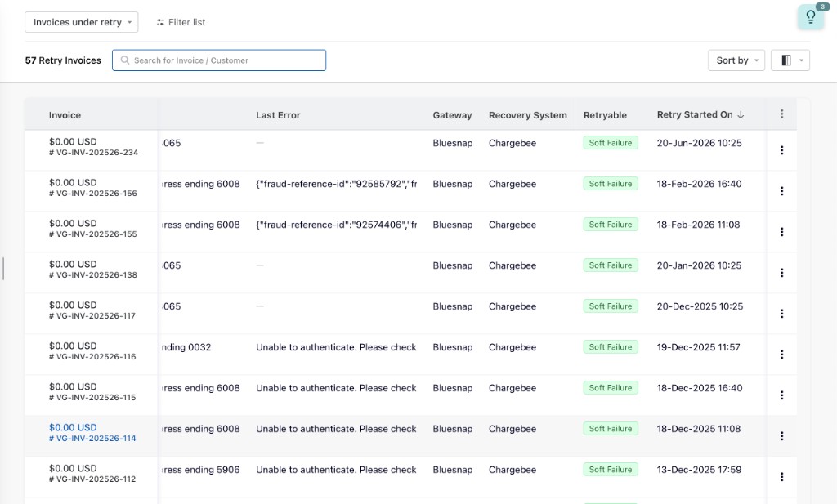Click Bluesnap gateway in VG-INV-202526-116 row
Viewport: 837px width, 504px height.
453,347
